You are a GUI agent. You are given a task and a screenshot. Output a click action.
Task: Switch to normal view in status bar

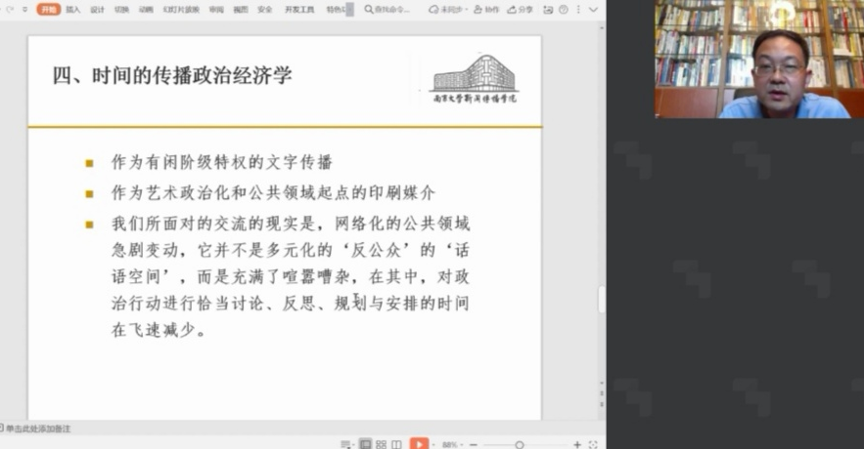(x=365, y=444)
